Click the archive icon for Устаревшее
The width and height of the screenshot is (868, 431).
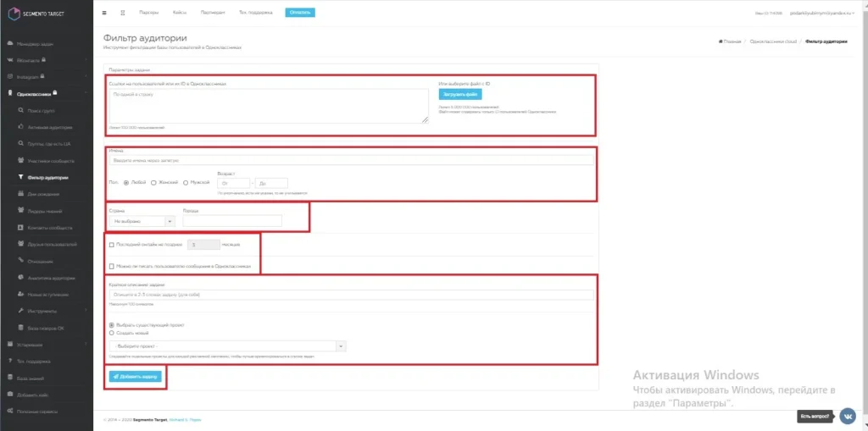click(10, 345)
